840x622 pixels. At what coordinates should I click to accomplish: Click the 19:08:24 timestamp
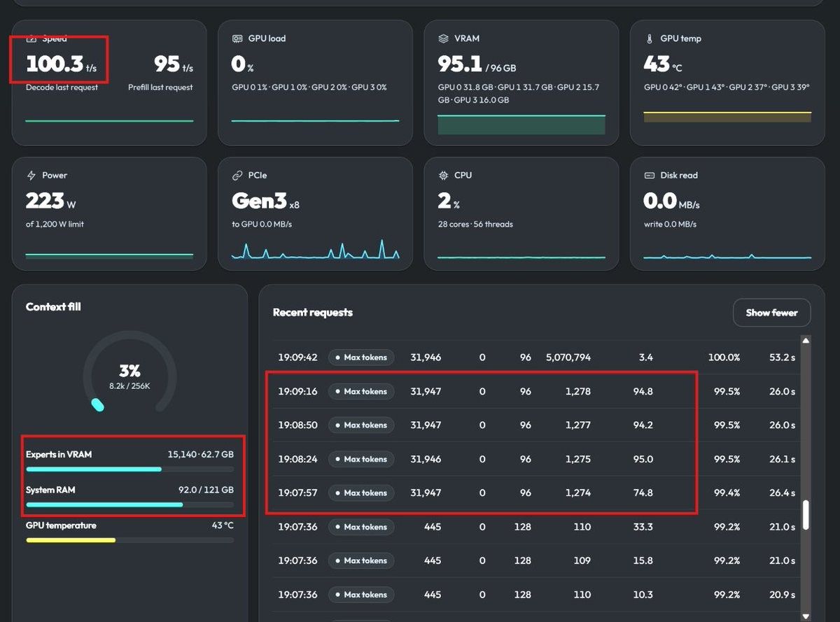tap(297, 460)
